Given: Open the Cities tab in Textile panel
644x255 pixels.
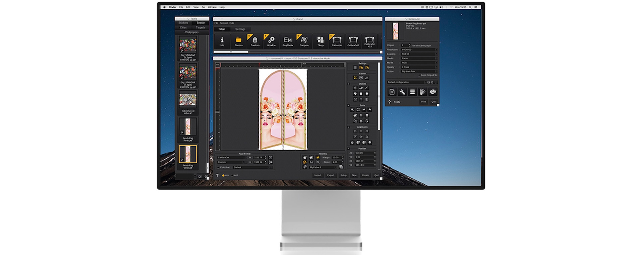Looking at the screenshot, I should (x=183, y=28).
